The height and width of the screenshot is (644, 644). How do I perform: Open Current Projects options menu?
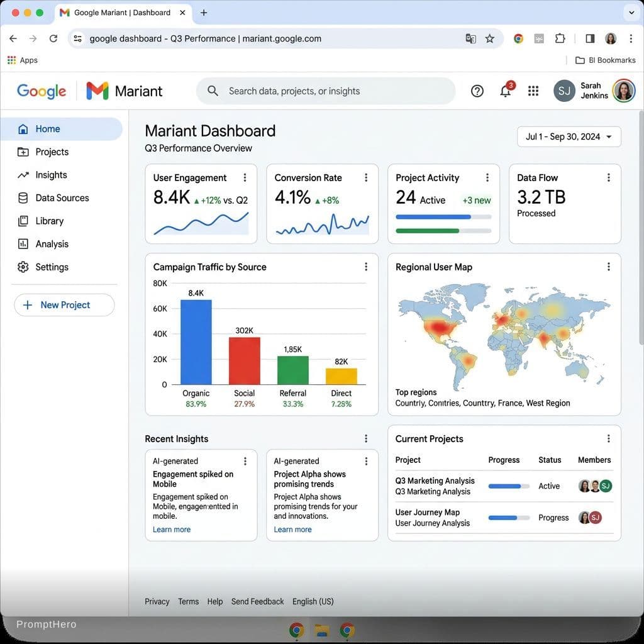(x=608, y=438)
